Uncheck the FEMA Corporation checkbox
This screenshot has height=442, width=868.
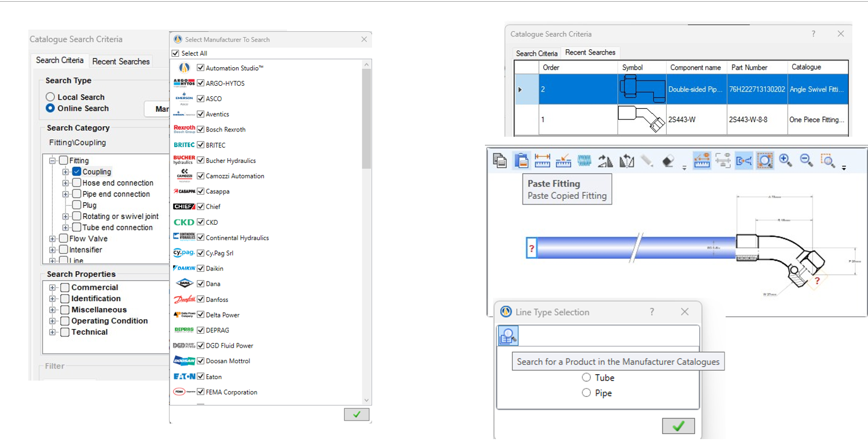pyautogui.click(x=201, y=392)
